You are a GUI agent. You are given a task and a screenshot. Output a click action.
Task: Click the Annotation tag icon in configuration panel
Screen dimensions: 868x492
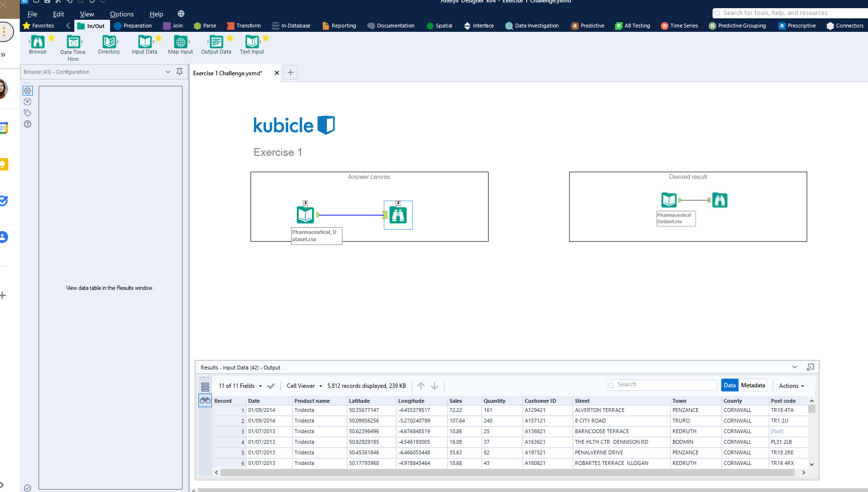pyautogui.click(x=28, y=113)
